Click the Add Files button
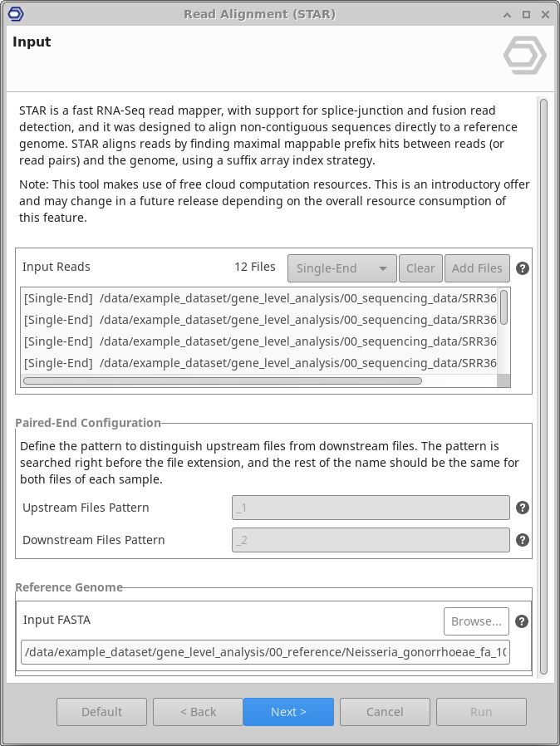The width and height of the screenshot is (560, 746). [x=477, y=268]
